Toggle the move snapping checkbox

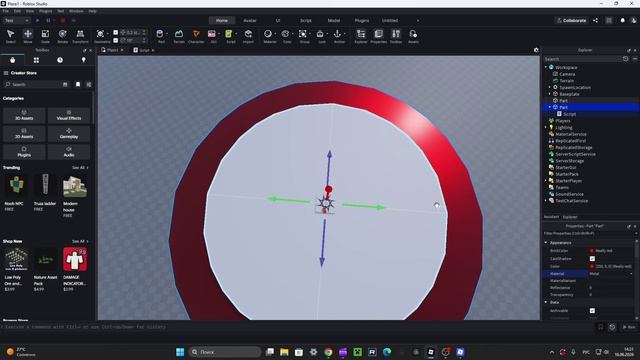116,32
